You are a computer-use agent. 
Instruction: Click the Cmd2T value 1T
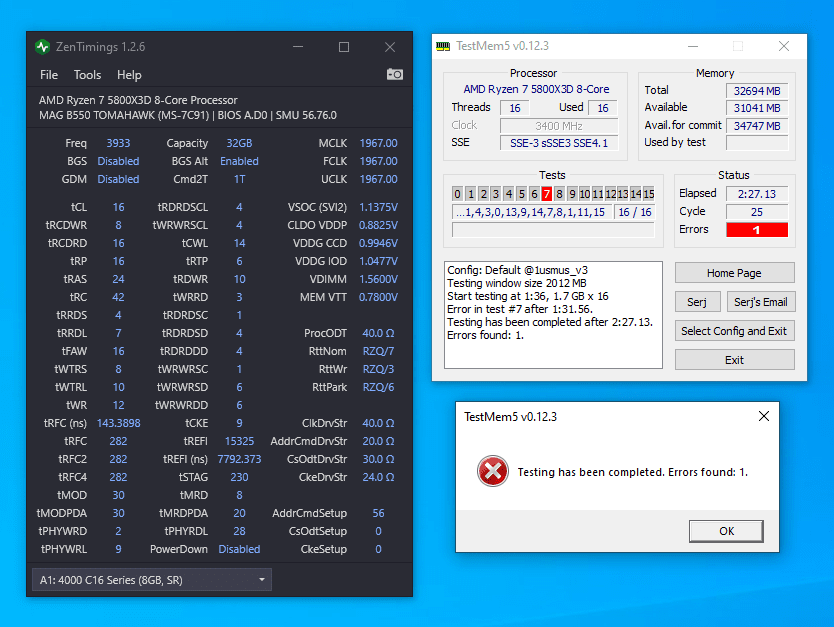coord(239,179)
